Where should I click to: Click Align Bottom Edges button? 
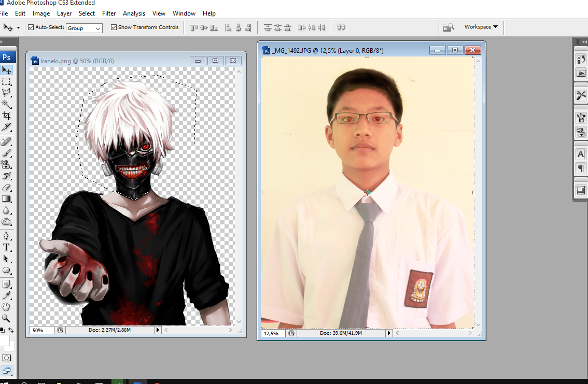(214, 27)
